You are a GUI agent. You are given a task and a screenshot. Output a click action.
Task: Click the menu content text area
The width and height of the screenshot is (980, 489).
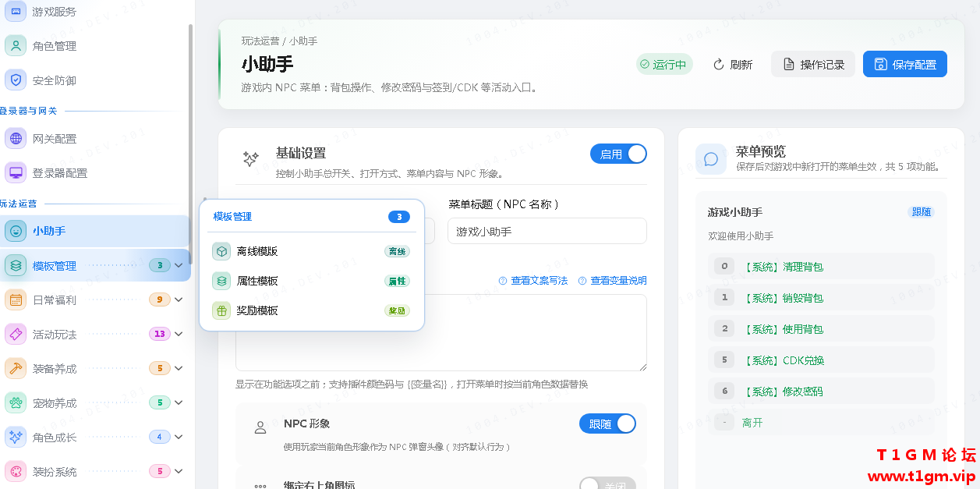[x=441, y=332]
